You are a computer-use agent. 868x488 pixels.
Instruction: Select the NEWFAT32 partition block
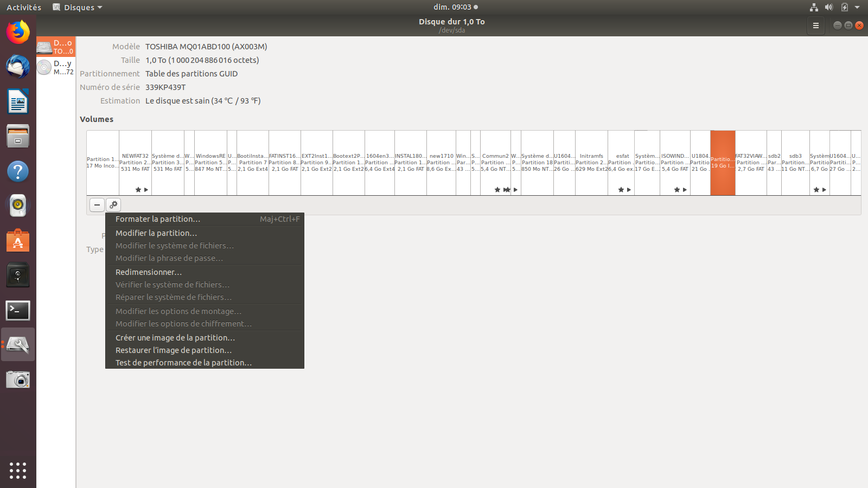(135, 163)
